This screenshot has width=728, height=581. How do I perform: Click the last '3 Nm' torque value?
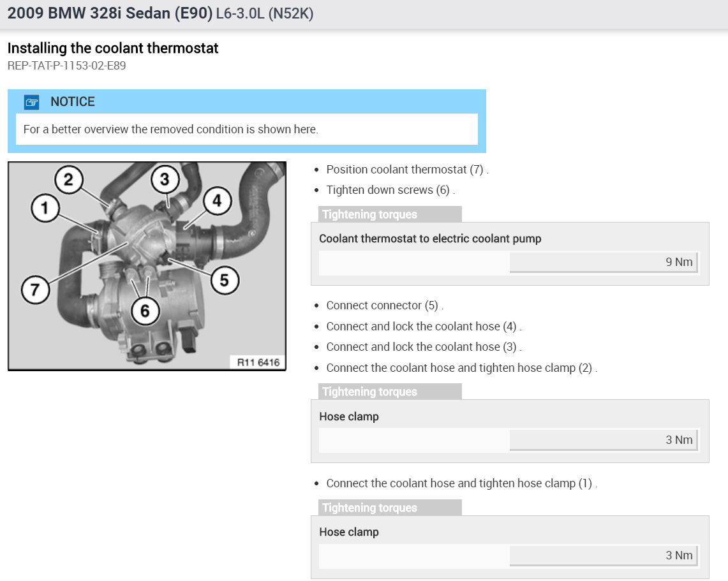[x=679, y=555]
